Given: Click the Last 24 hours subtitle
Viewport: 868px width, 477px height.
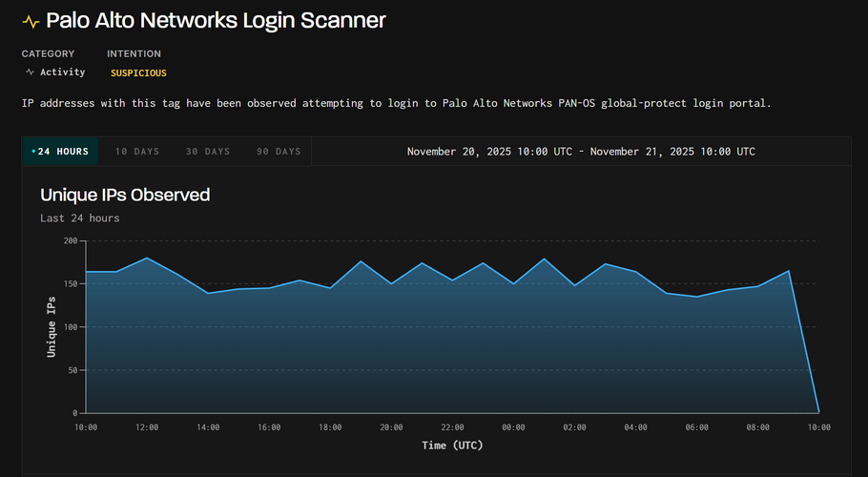Looking at the screenshot, I should click(x=80, y=218).
